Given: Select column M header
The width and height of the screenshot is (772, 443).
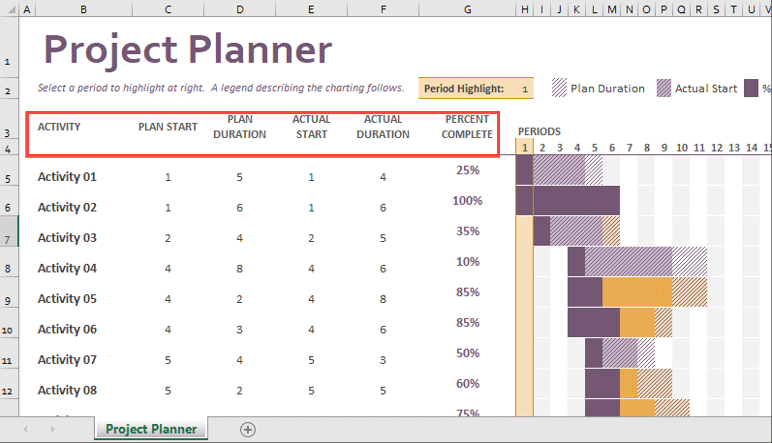Looking at the screenshot, I should (x=612, y=9).
